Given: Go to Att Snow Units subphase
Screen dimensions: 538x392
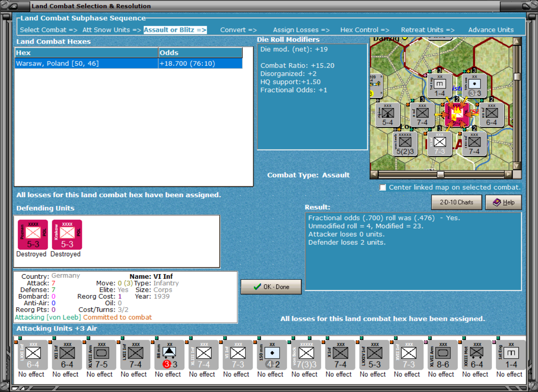Looking at the screenshot, I should [x=111, y=30].
